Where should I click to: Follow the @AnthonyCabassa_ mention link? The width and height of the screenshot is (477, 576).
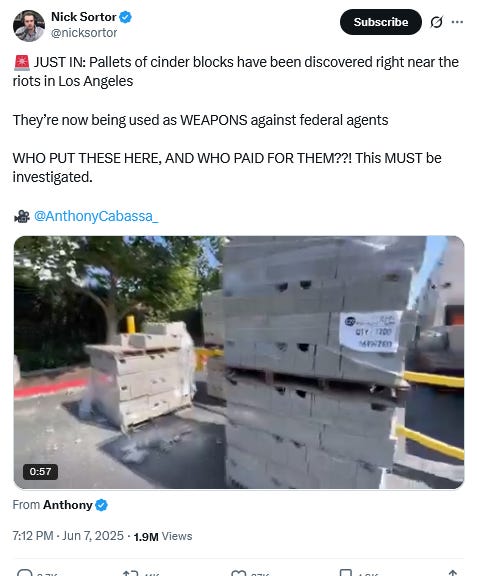[x=96, y=216]
